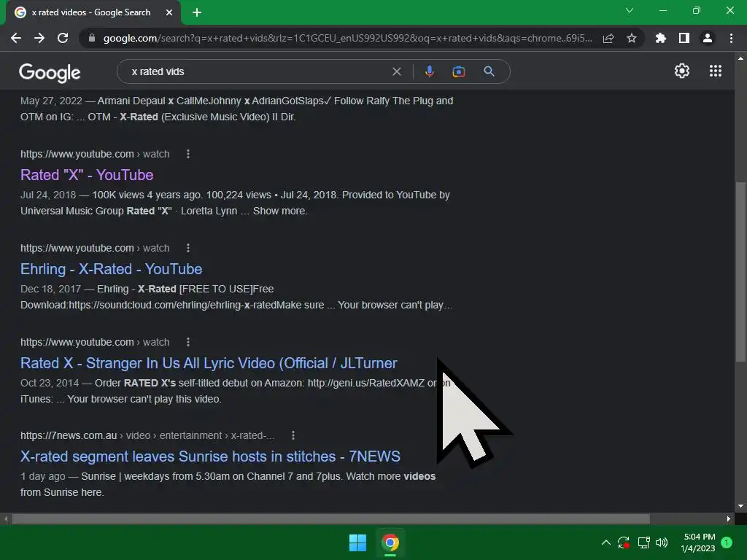The width and height of the screenshot is (747, 560).
Task: Open X-rated segment 7NEWS link
Action: [210, 456]
